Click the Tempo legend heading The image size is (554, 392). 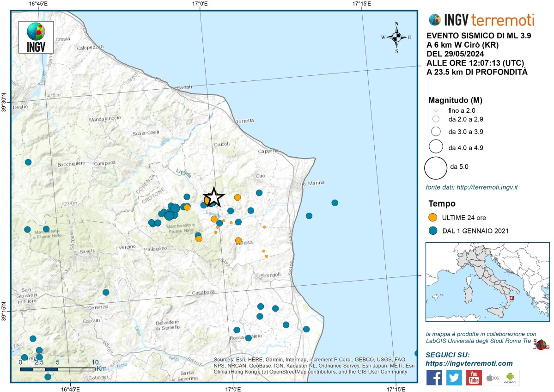pyautogui.click(x=443, y=203)
